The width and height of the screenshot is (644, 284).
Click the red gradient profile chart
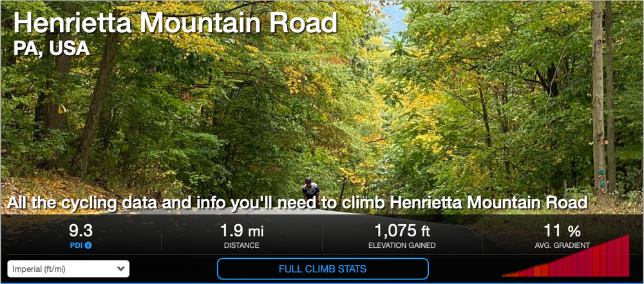[x=566, y=256]
